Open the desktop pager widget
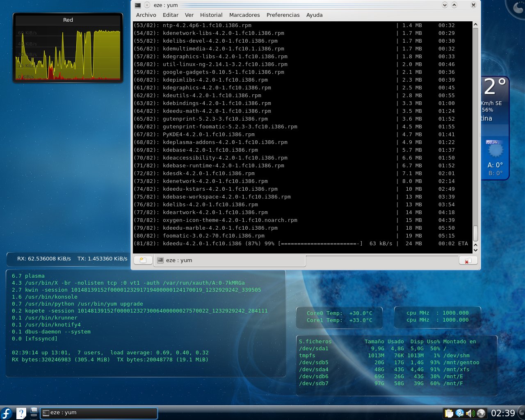The width and height of the screenshot is (525, 420). 34,413
